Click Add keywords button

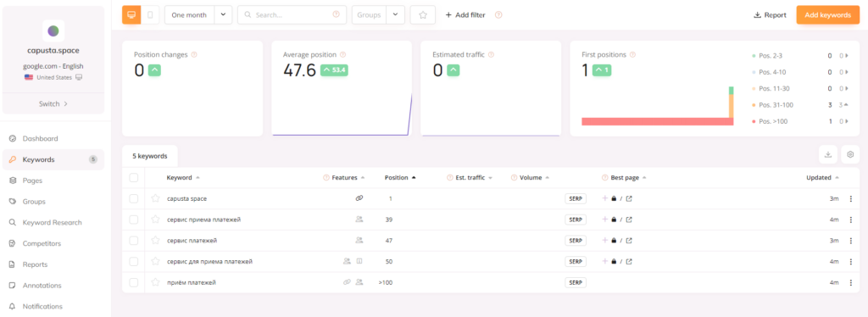(x=827, y=15)
